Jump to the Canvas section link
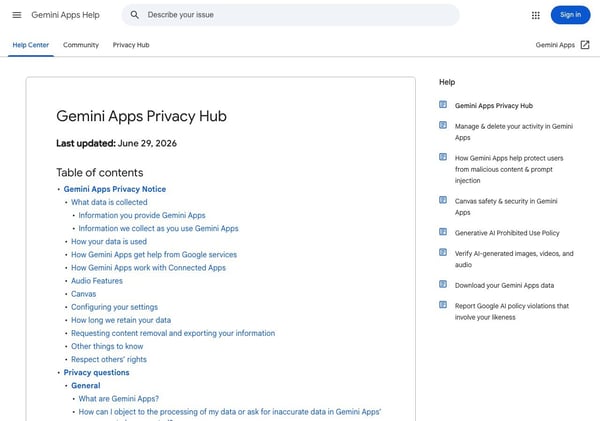 click(83, 294)
